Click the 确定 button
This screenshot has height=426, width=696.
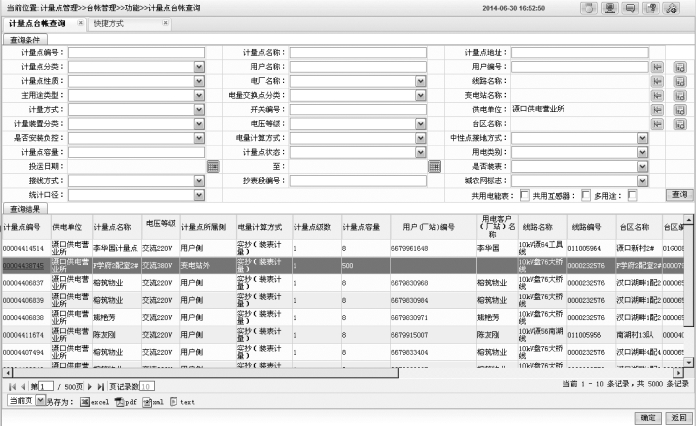point(648,418)
